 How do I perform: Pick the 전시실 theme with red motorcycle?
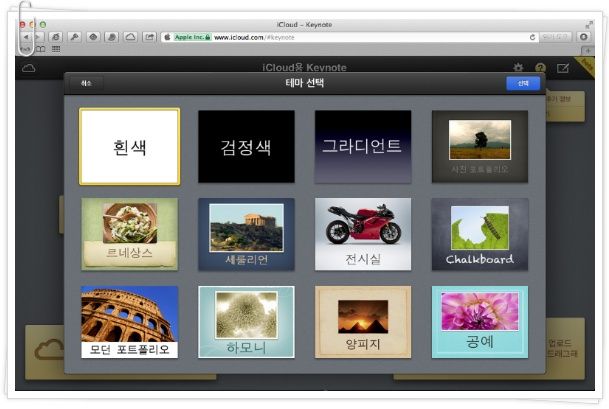tap(363, 234)
